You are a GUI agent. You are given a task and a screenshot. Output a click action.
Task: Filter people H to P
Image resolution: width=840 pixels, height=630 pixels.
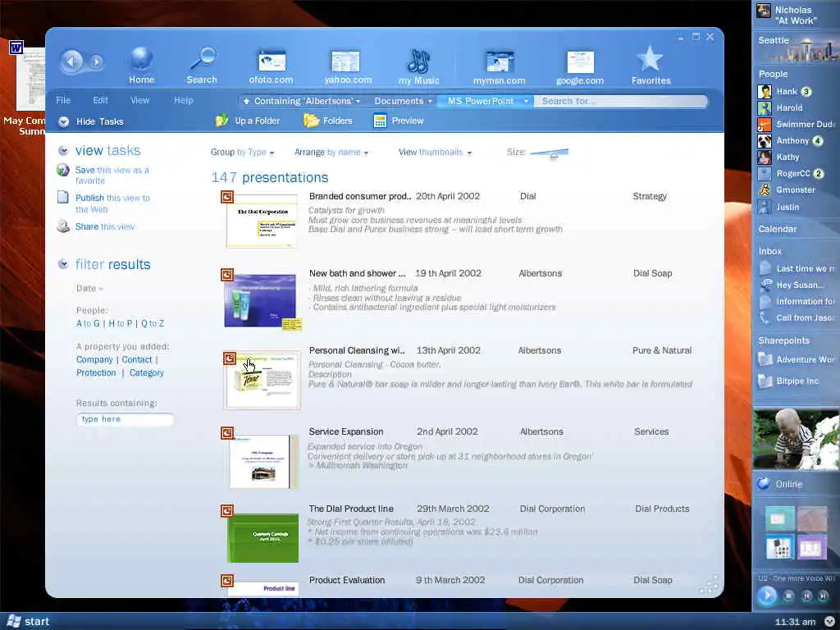[x=121, y=323]
